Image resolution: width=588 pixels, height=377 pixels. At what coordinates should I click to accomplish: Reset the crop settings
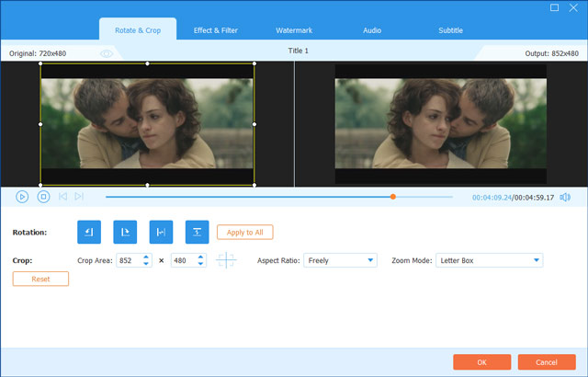[x=40, y=279]
